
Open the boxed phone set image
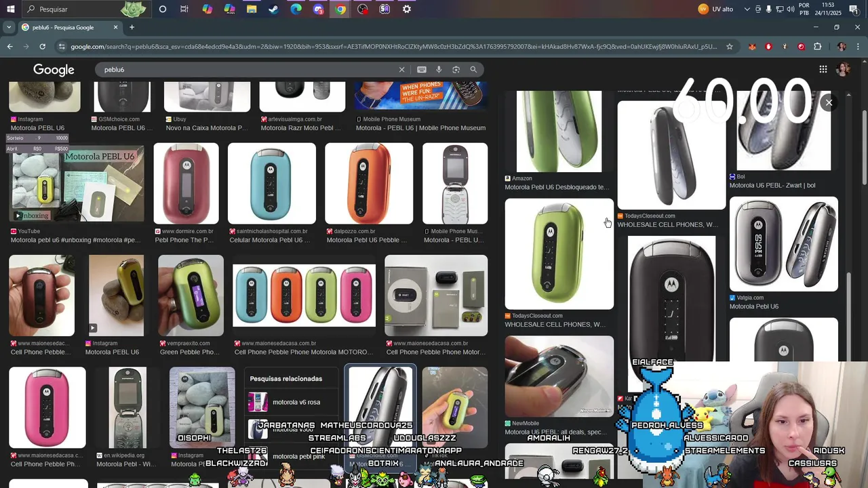click(436, 296)
